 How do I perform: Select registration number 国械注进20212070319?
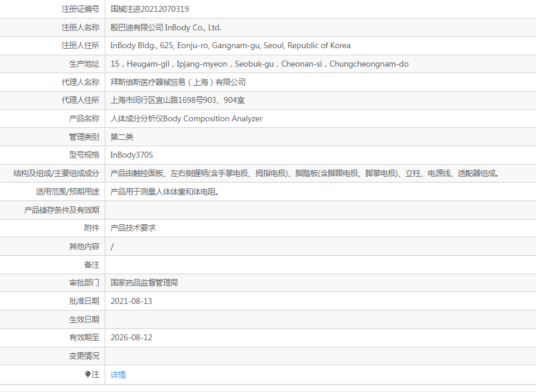pos(149,9)
